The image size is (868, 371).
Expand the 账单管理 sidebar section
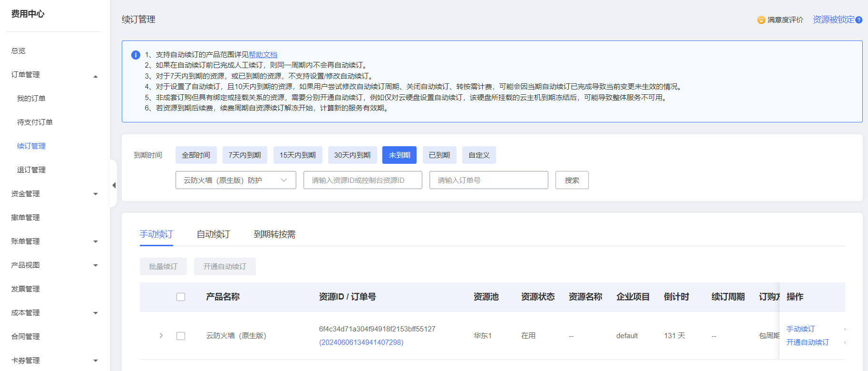coord(96,241)
